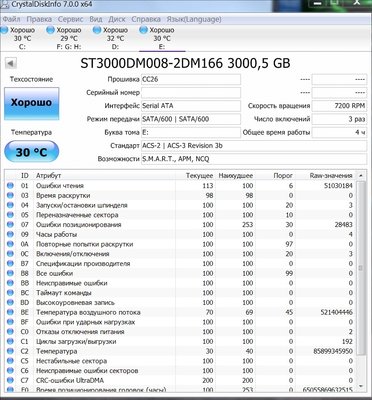Screen dimensions: 372x400
Task: Select the E: drive status icon
Action: 143,30
